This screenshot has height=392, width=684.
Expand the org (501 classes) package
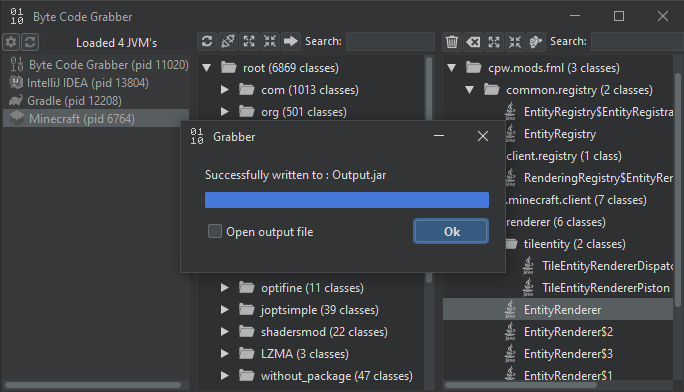pyautogui.click(x=225, y=112)
